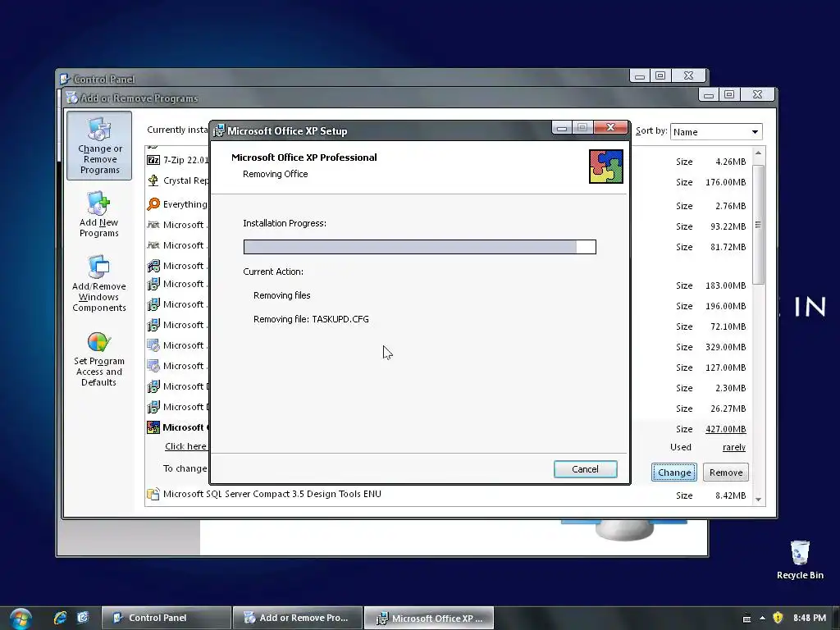840x630 pixels.
Task: Switch to Microsoft Office XP taskbar button
Action: tap(428, 618)
